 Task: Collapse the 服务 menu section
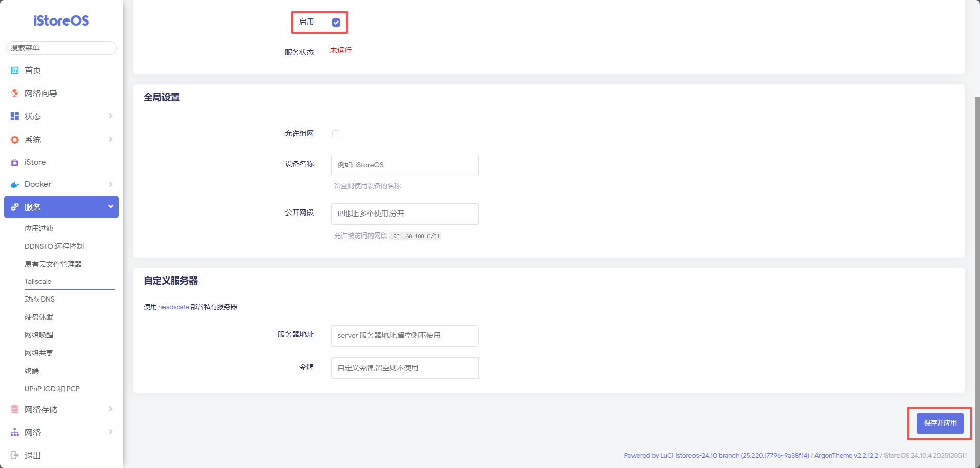[110, 206]
